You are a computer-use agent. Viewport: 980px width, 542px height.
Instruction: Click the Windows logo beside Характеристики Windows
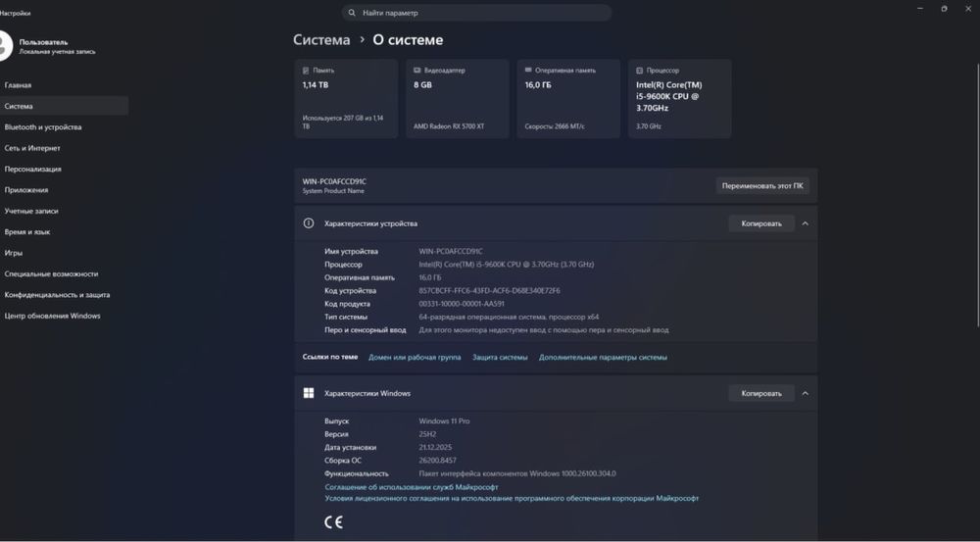point(309,393)
